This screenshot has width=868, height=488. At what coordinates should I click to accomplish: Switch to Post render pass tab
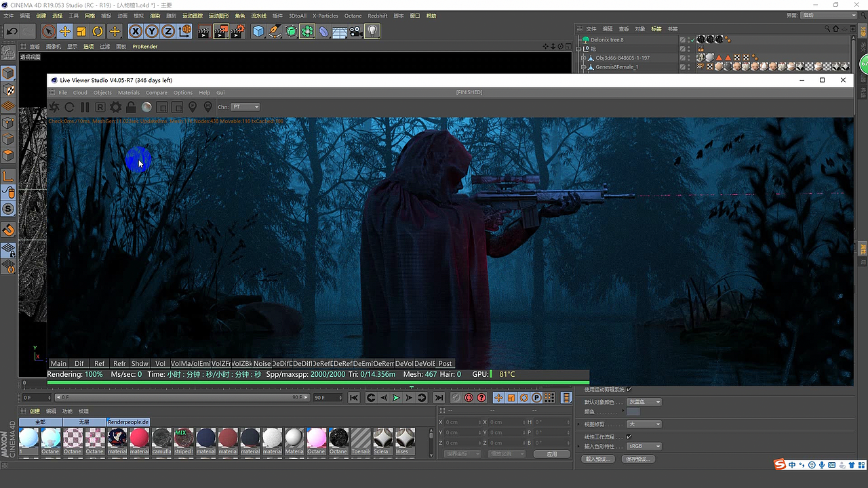tap(445, 364)
